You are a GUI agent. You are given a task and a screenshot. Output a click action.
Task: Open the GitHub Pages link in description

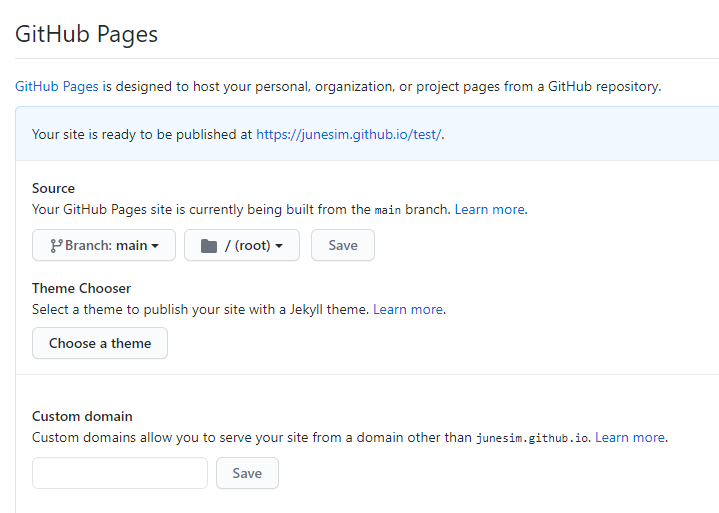tap(57, 87)
